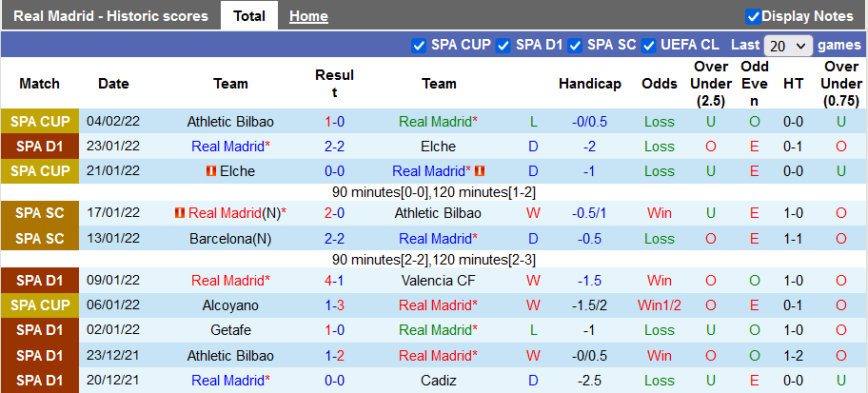Open the Last 20 games dropdown

[x=788, y=46]
